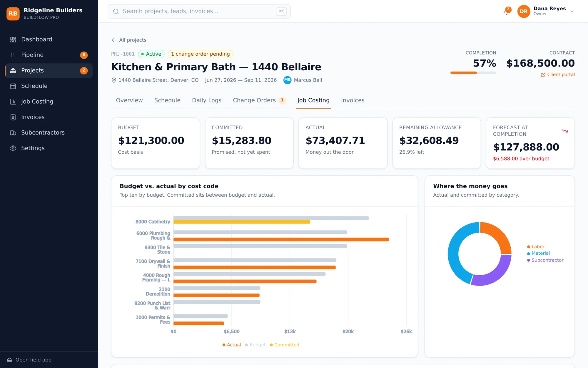Click the 6000 Plumbing actual bar
Screen dimensions: 588x368
[281, 240]
